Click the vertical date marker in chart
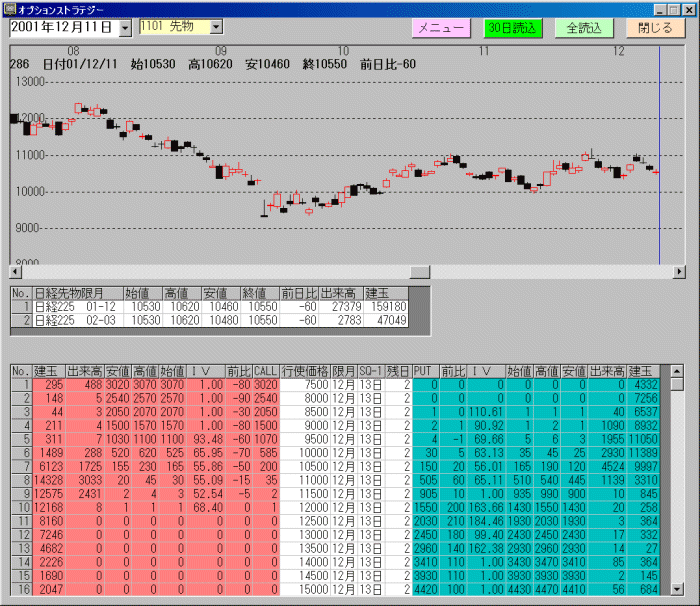The width and height of the screenshot is (700, 606). (x=660, y=150)
